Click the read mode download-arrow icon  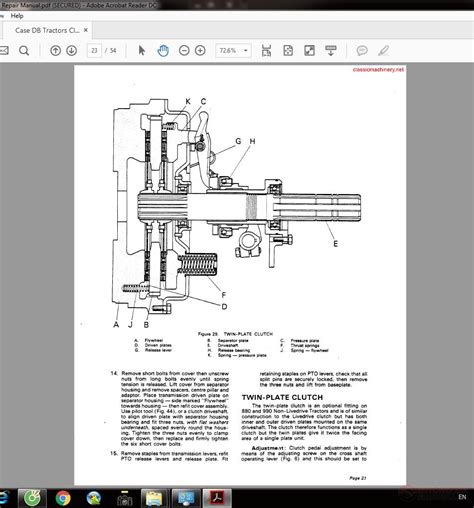(331, 51)
